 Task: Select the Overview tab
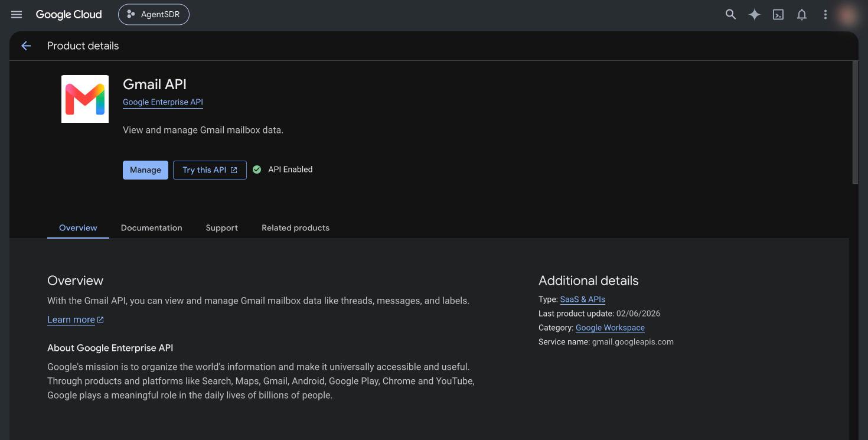tap(78, 227)
